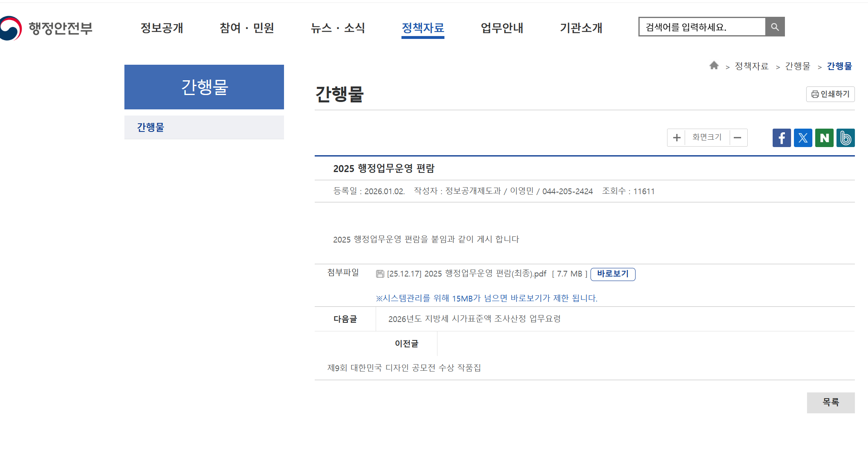Return to the list via 목록 button
The image size is (868, 476).
click(x=830, y=402)
